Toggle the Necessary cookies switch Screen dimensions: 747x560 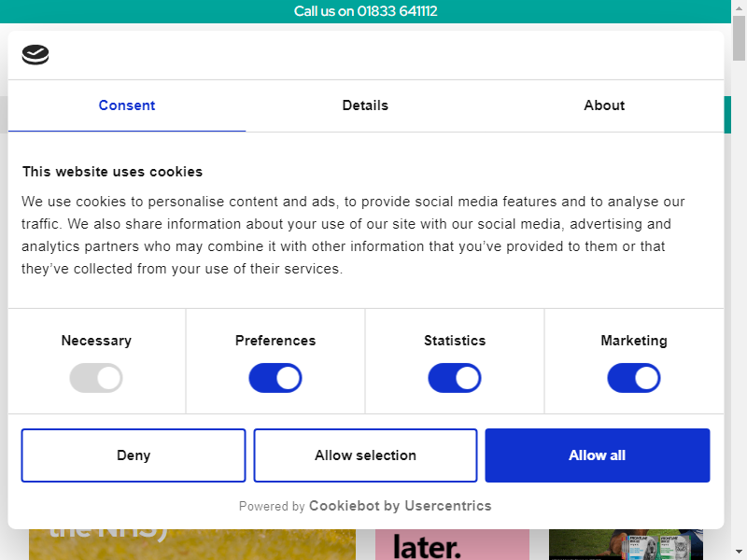(x=96, y=378)
